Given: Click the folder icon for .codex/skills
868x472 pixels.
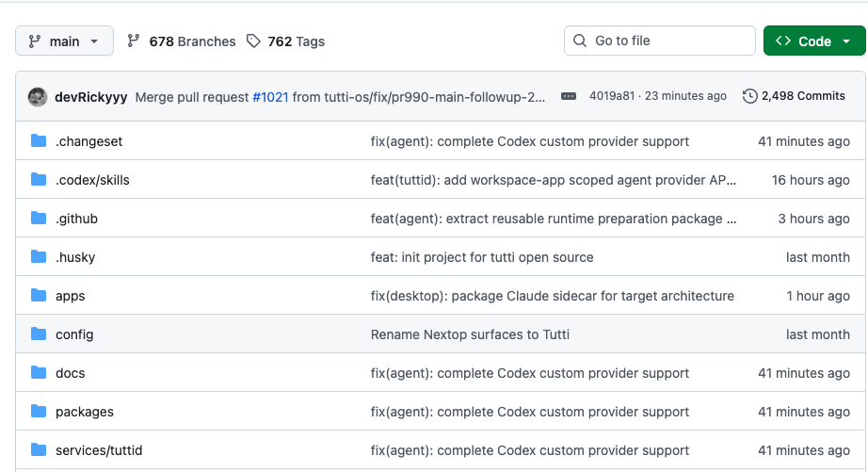Looking at the screenshot, I should [39, 180].
